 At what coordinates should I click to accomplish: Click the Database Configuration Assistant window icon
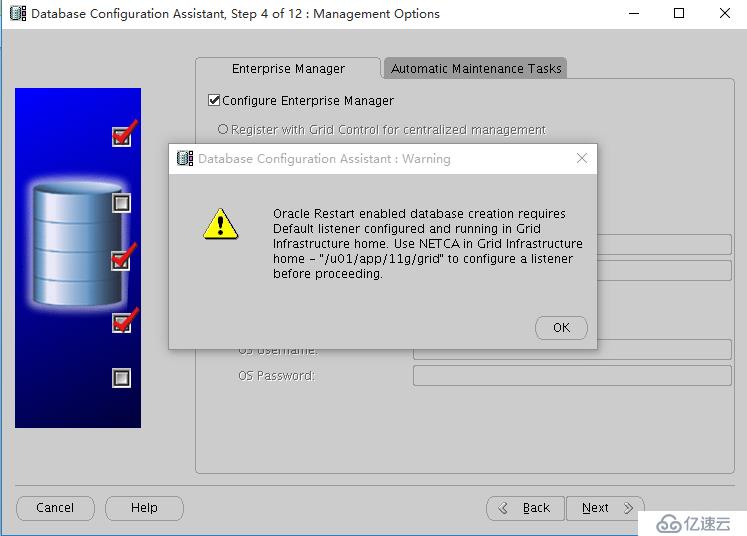click(x=18, y=13)
